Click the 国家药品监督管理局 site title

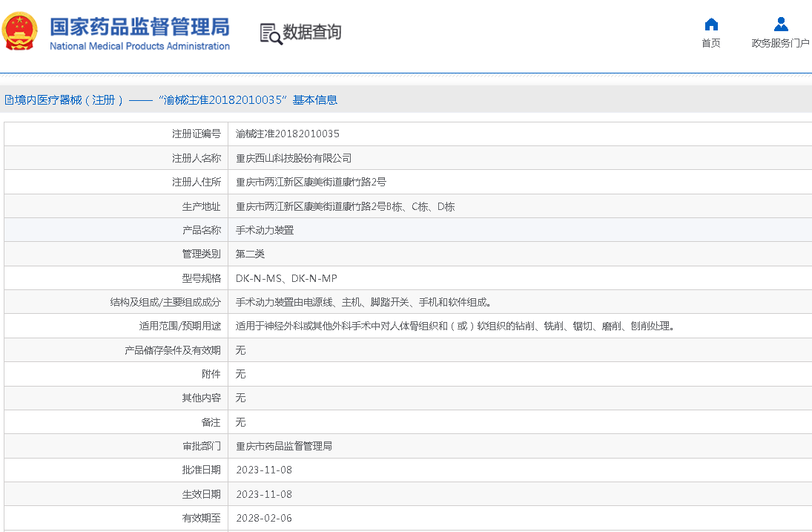[x=139, y=27]
